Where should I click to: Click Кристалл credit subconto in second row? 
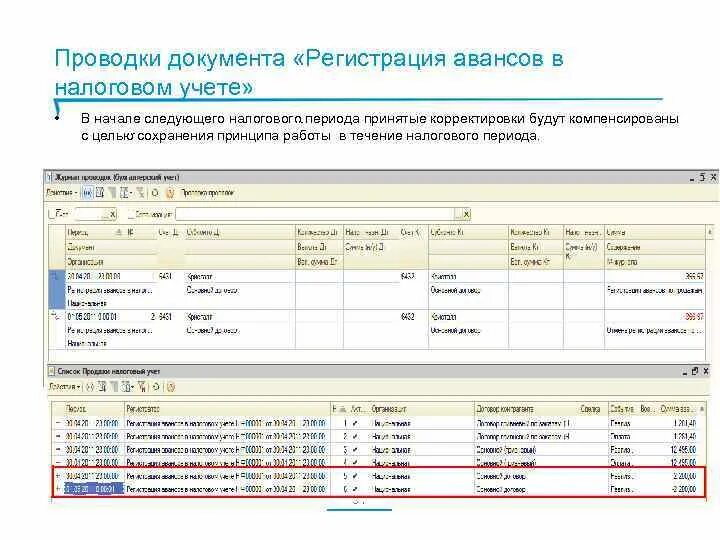(x=444, y=317)
